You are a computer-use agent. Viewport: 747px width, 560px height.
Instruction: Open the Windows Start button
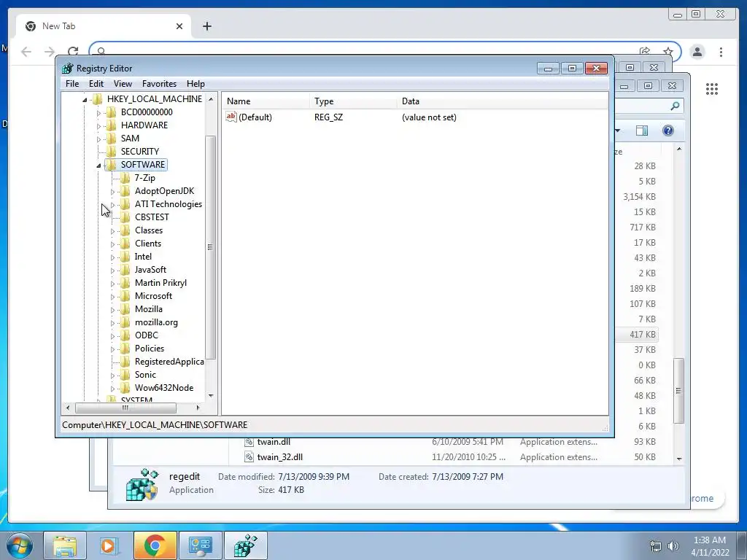pos(20,545)
